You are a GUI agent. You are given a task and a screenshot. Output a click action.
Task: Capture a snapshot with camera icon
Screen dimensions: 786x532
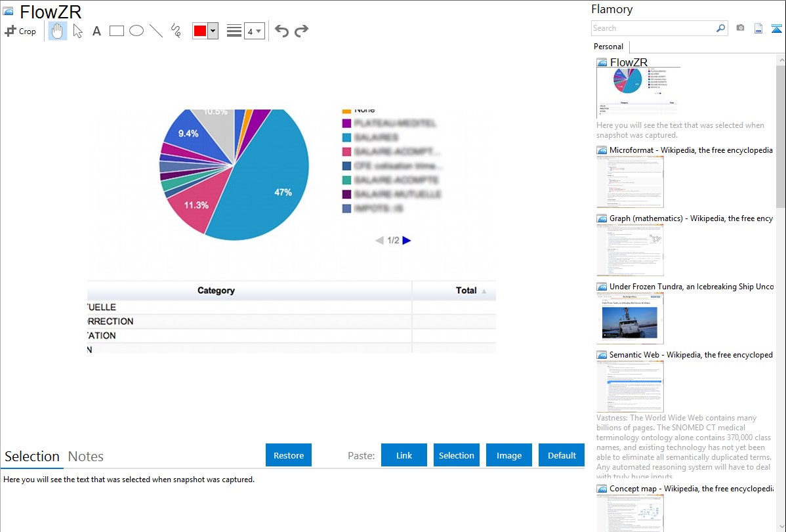740,28
